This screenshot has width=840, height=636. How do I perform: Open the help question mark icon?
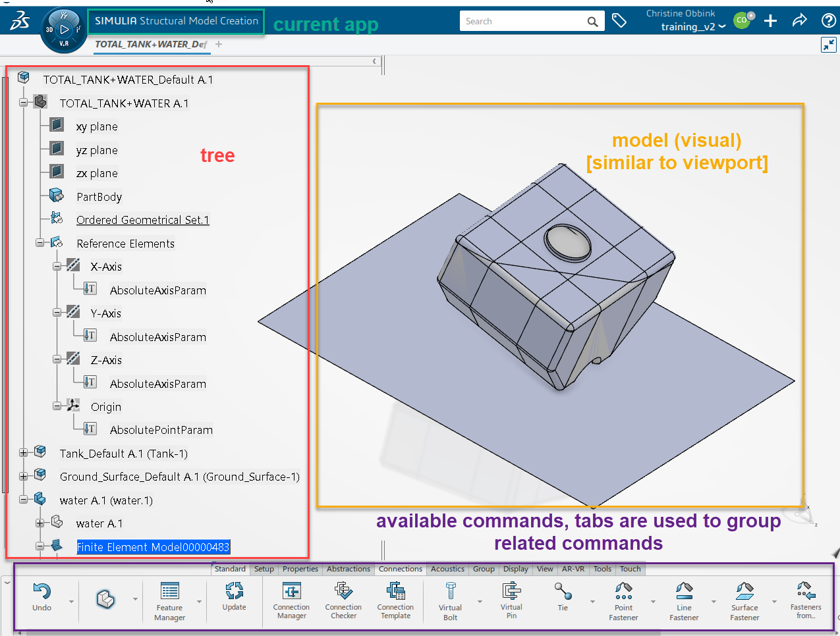829,21
